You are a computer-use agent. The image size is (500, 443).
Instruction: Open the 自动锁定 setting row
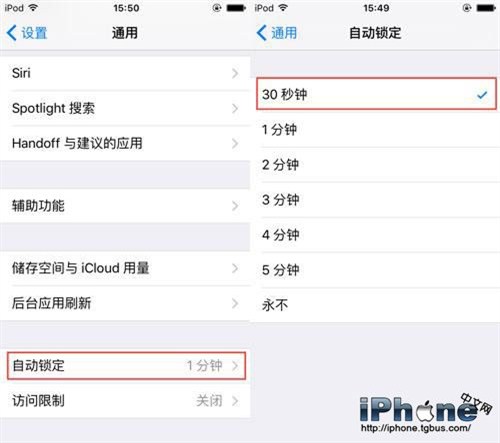click(x=126, y=366)
